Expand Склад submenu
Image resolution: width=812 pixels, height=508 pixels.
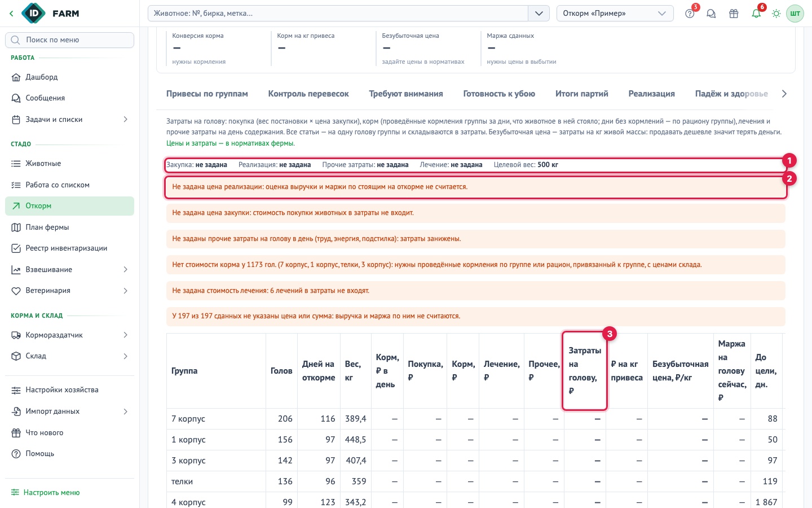tap(69, 356)
